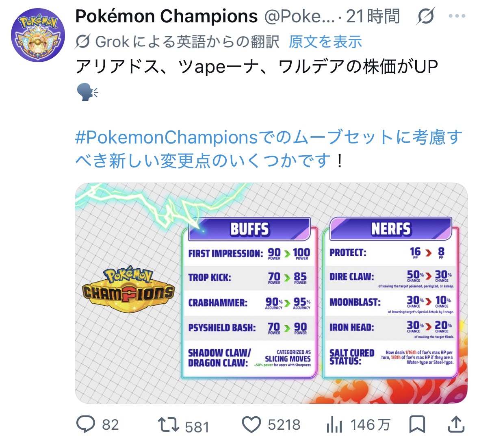Tap the main tweet text about アリアドス
Image resolution: width=479 pixels, height=448 pixels.
pos(257,67)
